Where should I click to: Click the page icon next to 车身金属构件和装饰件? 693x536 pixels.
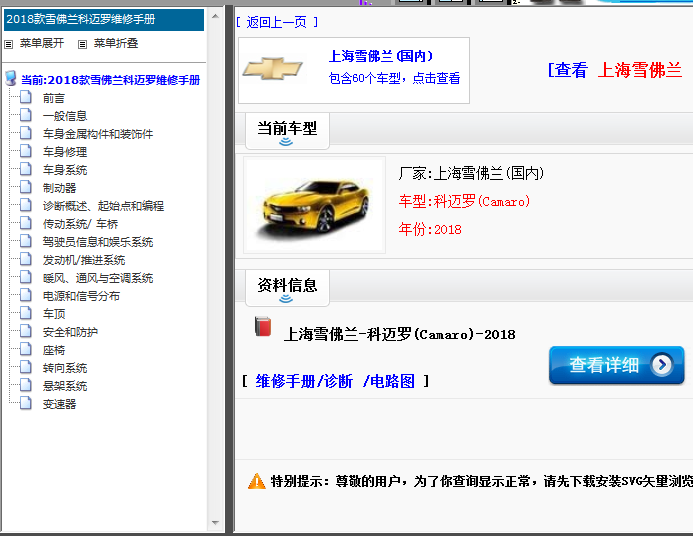point(26,133)
